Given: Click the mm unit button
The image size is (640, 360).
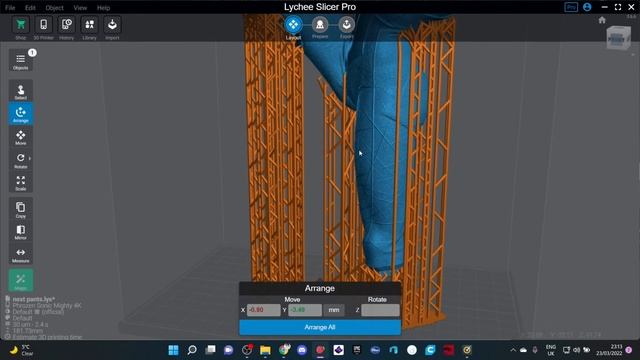Looking at the screenshot, I should pos(334,310).
